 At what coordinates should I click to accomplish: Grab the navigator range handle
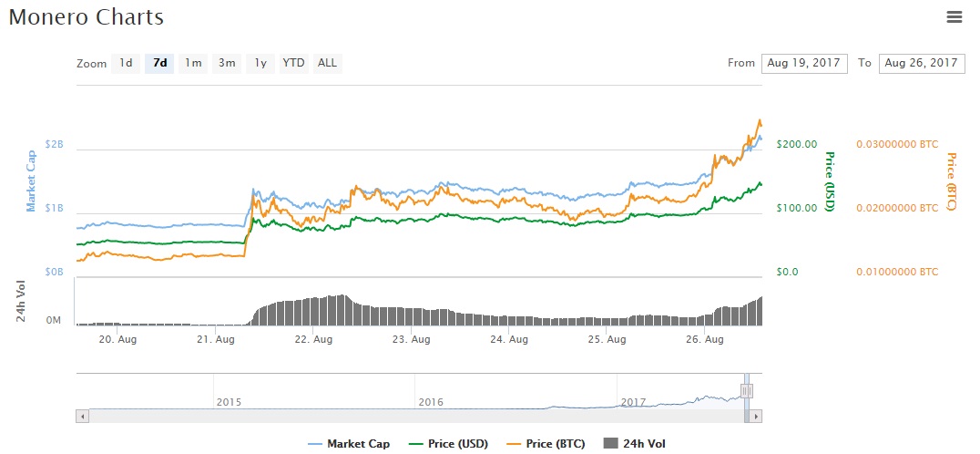(747, 391)
